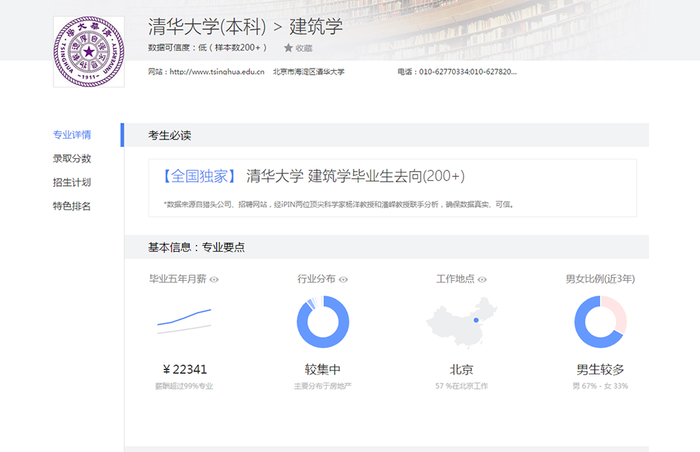Click the favorite star icon
The width and height of the screenshot is (700, 452).
coord(288,48)
